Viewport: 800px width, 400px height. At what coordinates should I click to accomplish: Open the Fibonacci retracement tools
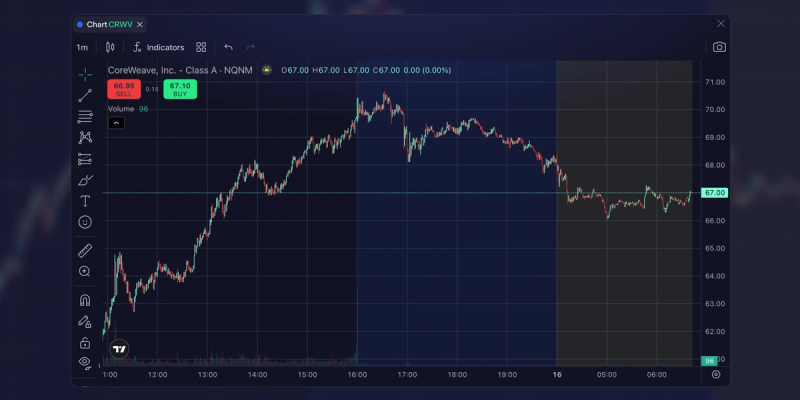click(85, 116)
